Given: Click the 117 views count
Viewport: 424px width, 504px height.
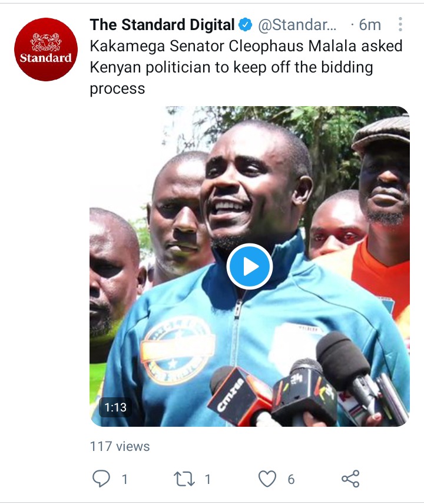Looking at the screenshot, I should 120,446.
